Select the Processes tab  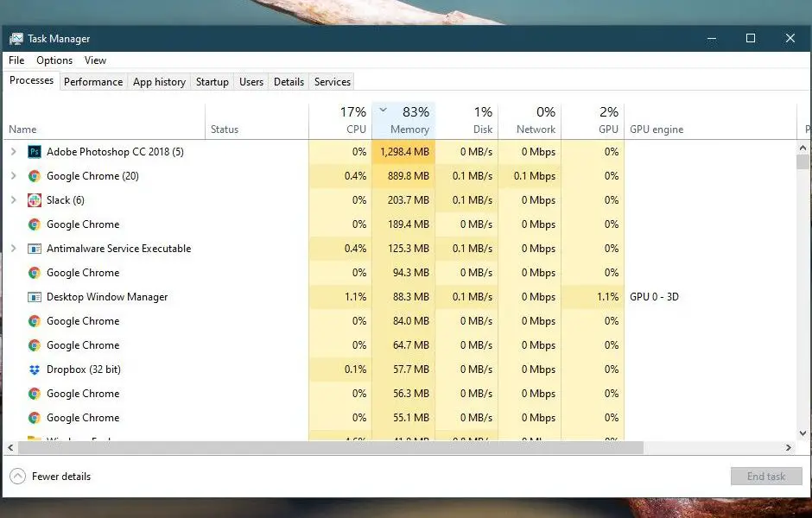[32, 81]
